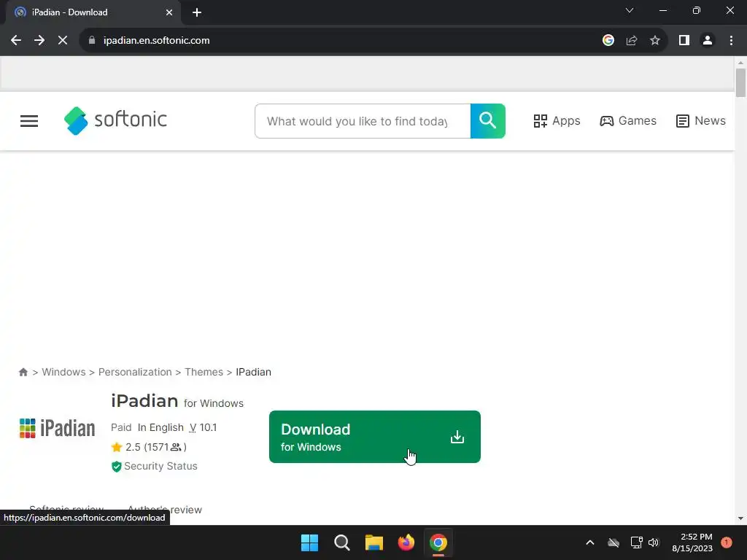Click the green Download for Windows button
Screen dimensions: 747x560
tap(374, 437)
